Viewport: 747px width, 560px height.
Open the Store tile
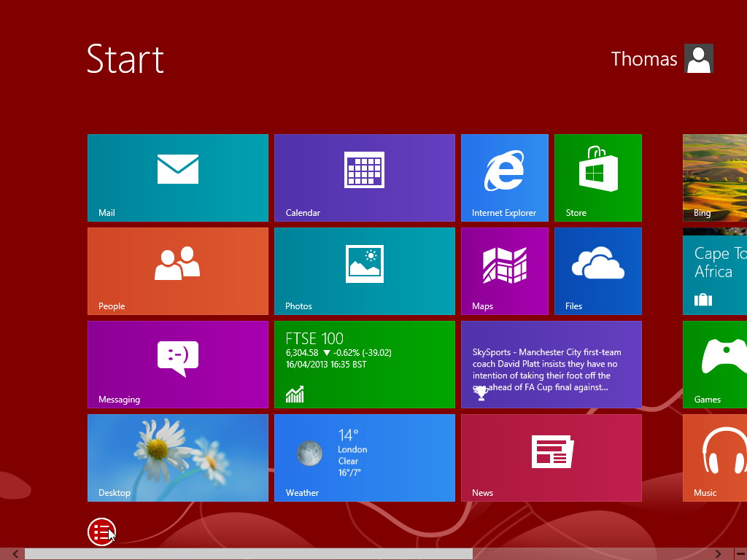click(598, 178)
